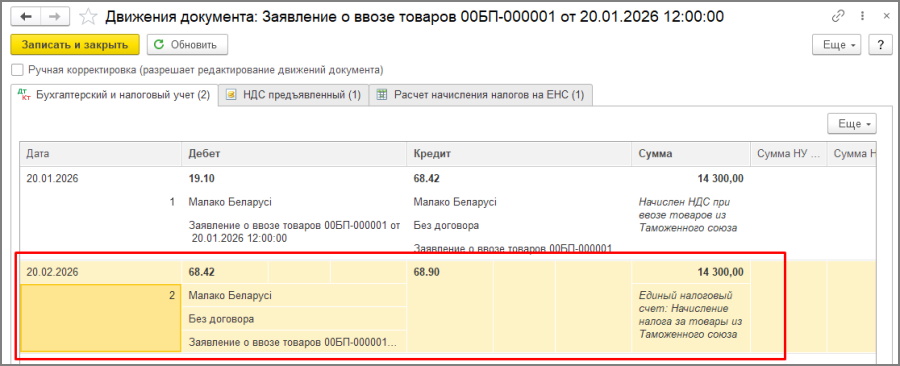Click the Обновить button
This screenshot has height=366, width=900.
tap(187, 45)
